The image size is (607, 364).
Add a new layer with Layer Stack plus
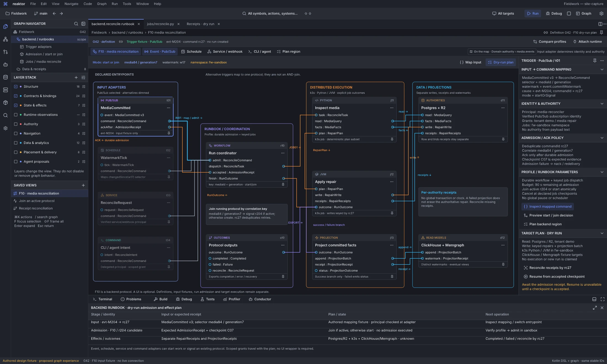click(x=76, y=77)
